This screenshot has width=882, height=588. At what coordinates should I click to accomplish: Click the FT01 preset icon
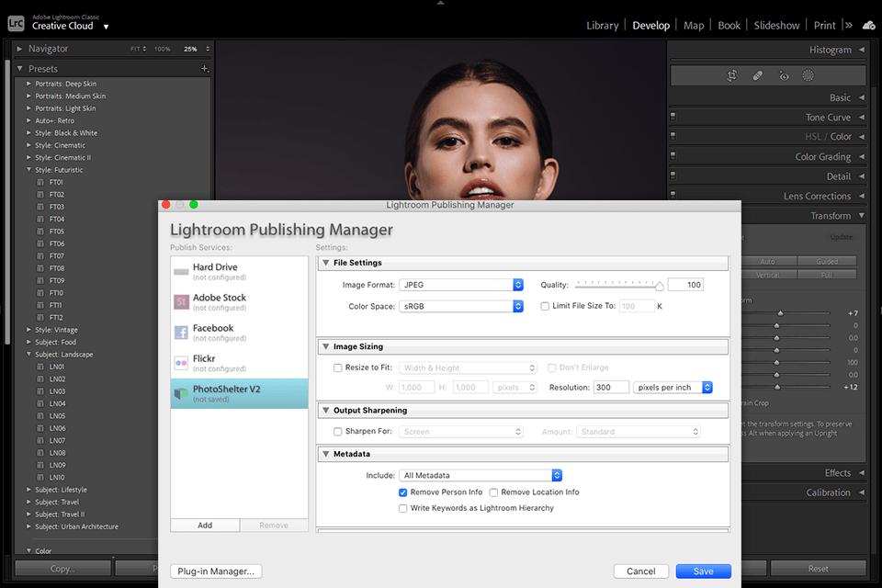(x=40, y=182)
